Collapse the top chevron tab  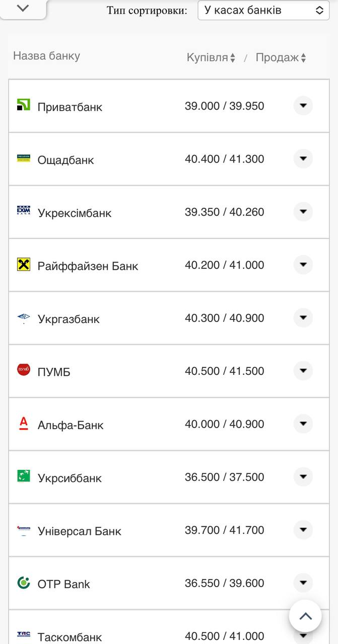coord(23,8)
